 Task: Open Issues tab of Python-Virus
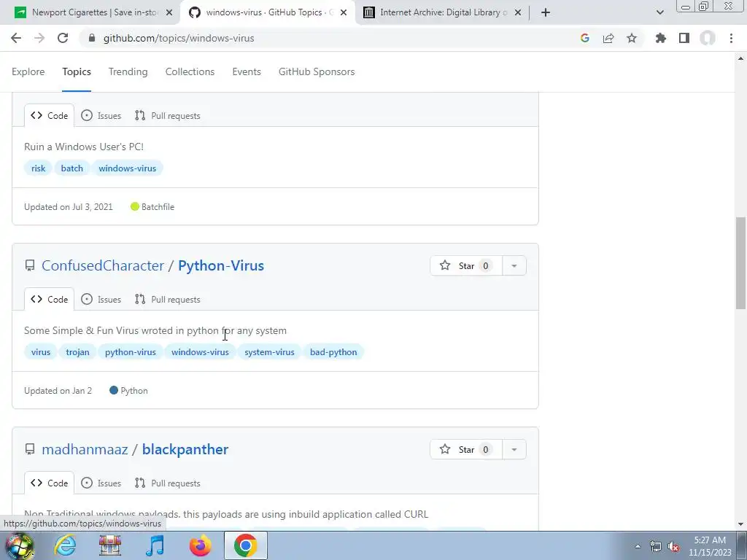coord(101,300)
